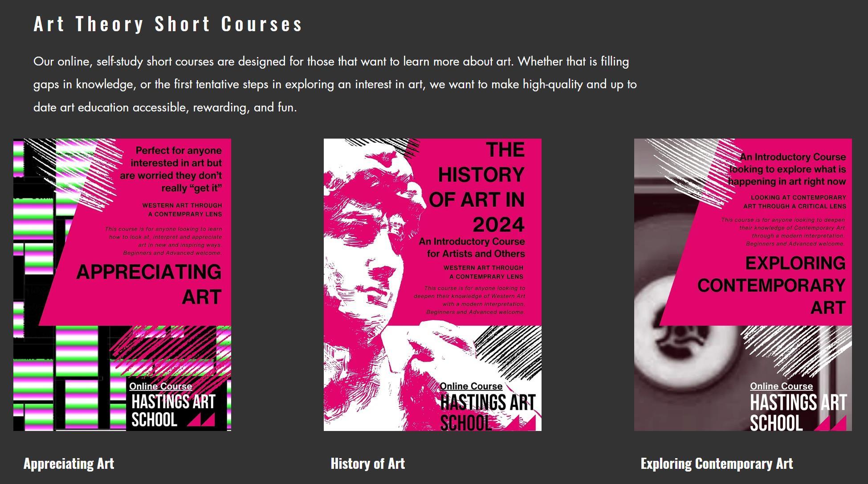Click the intro paragraph about self-study short courses
This screenshot has width=868, height=484.
tap(335, 84)
